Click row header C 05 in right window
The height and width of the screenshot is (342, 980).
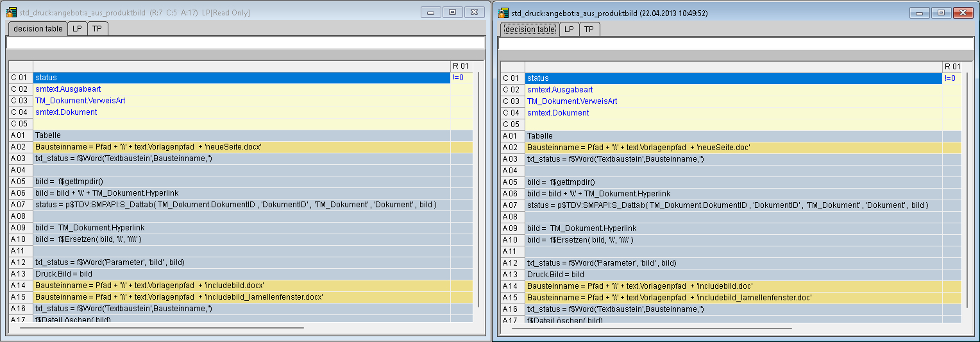tap(512, 124)
